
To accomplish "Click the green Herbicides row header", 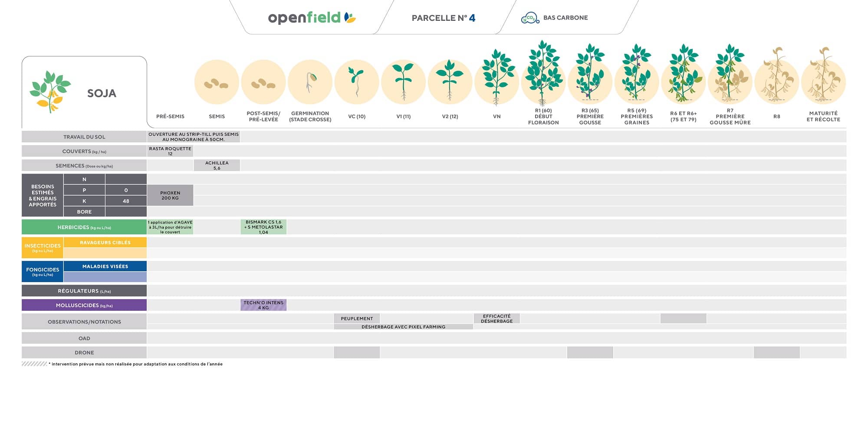I will tap(84, 227).
